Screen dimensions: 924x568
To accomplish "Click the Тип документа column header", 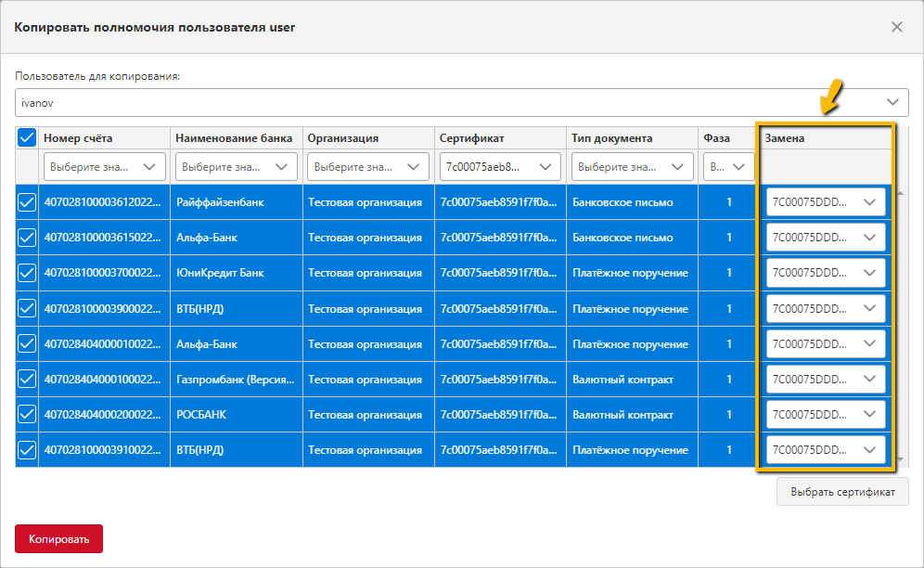I will pos(633,138).
